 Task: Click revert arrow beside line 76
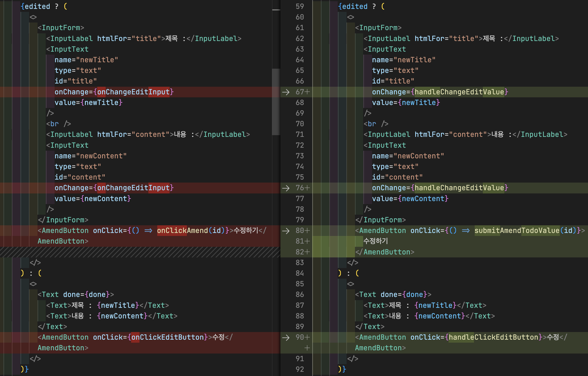286,188
